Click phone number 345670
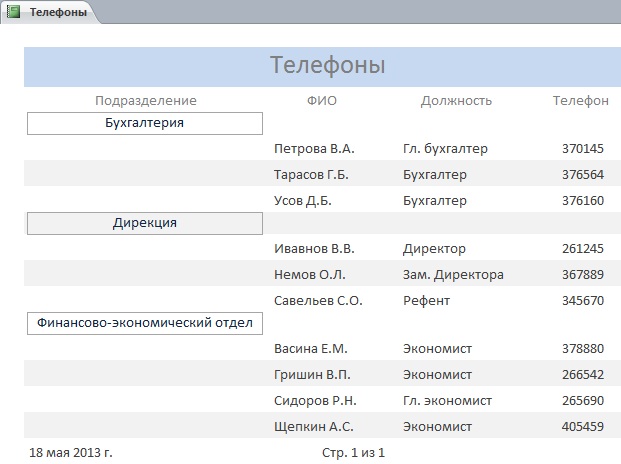The height and width of the screenshot is (464, 621). click(x=583, y=300)
